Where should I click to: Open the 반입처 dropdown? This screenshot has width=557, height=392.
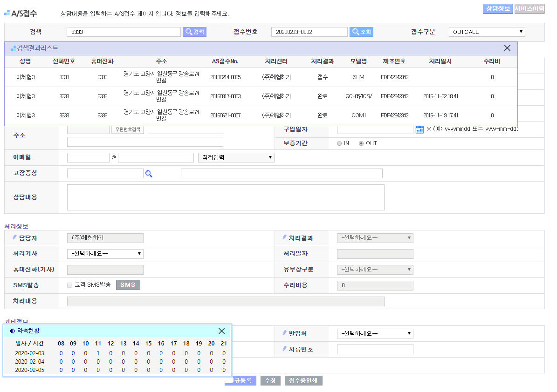click(x=375, y=333)
